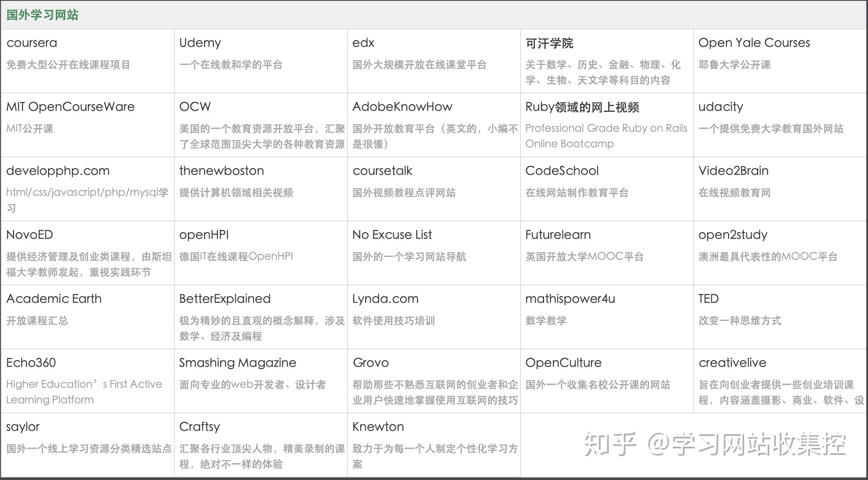
Task: Open the coursera link
Action: [x=32, y=43]
